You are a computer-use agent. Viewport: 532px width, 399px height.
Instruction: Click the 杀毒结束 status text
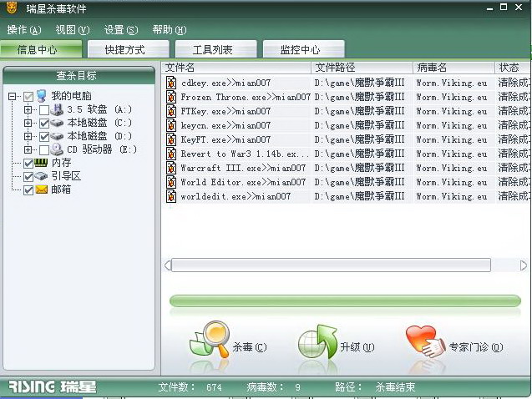[395, 387]
